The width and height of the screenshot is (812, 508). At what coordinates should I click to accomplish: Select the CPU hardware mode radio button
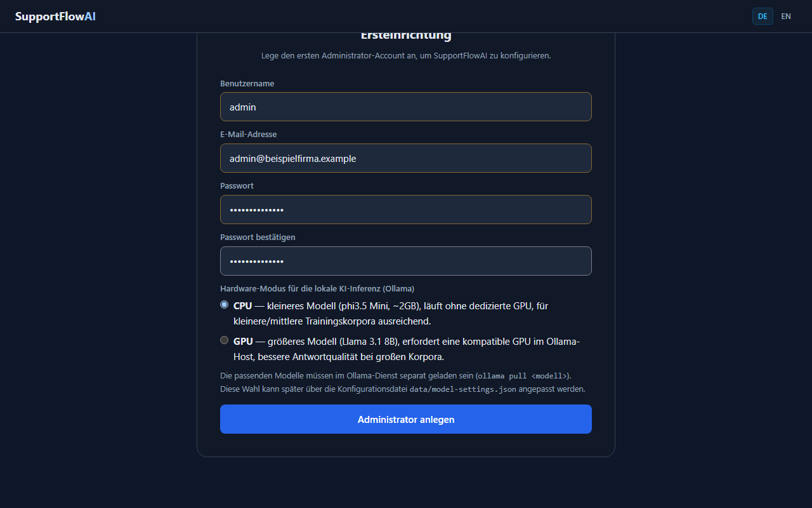[224, 305]
